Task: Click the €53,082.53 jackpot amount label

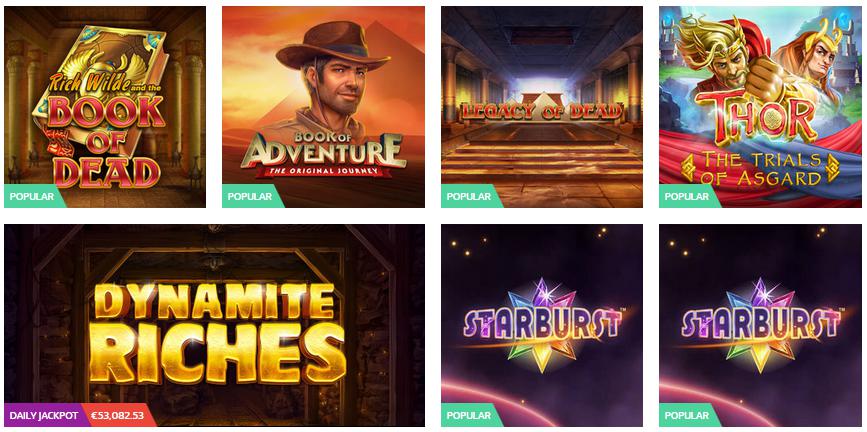Action: click(118, 415)
